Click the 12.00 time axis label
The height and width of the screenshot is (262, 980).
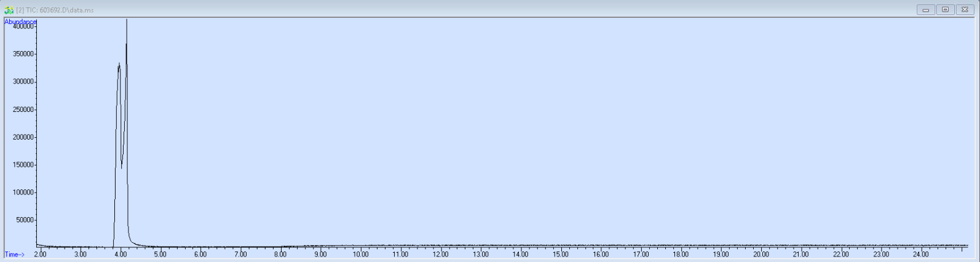440,255
